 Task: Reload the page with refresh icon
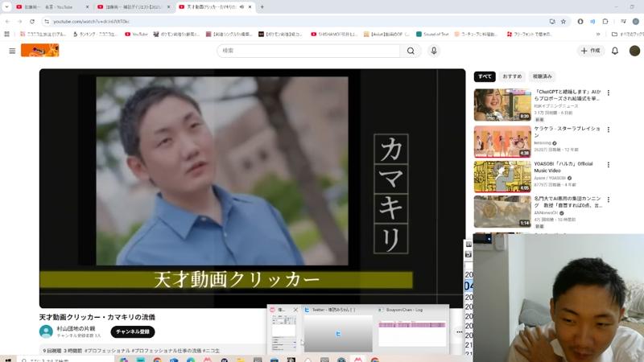click(32, 22)
